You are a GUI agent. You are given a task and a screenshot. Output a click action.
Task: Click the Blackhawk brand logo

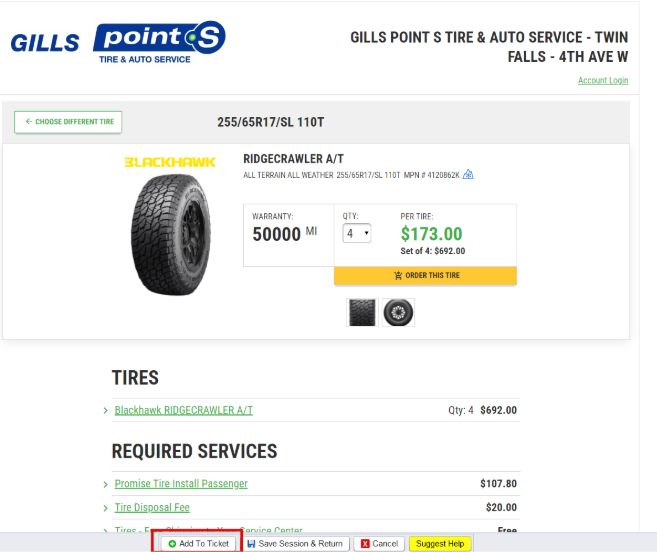(x=170, y=162)
